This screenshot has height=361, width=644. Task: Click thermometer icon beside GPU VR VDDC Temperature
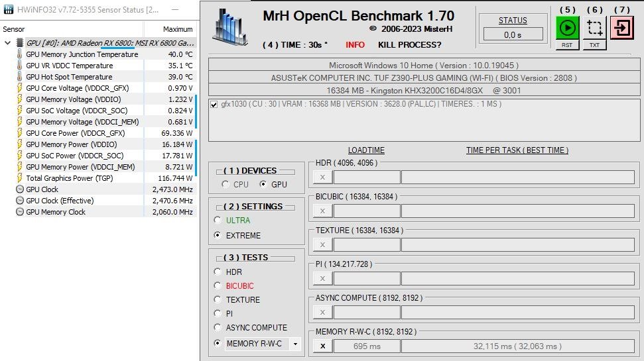(19, 65)
